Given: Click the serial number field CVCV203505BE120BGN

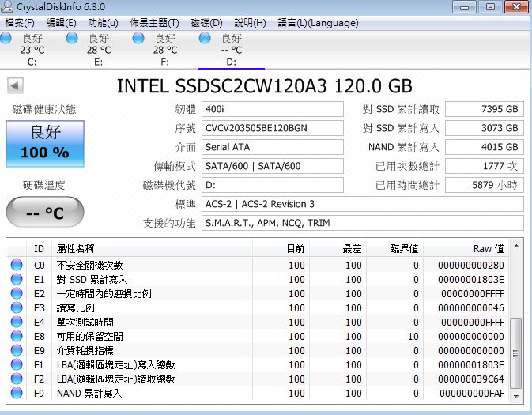Looking at the screenshot, I should [273, 128].
